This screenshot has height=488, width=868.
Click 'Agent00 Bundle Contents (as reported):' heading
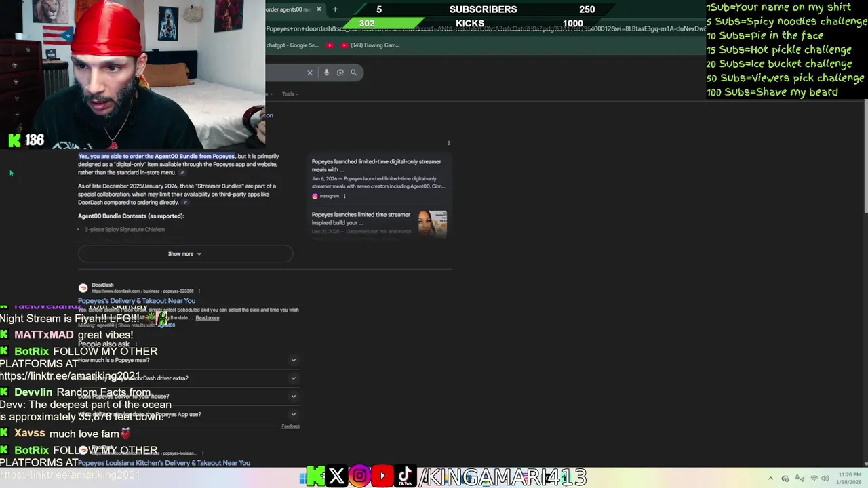pyautogui.click(x=131, y=216)
